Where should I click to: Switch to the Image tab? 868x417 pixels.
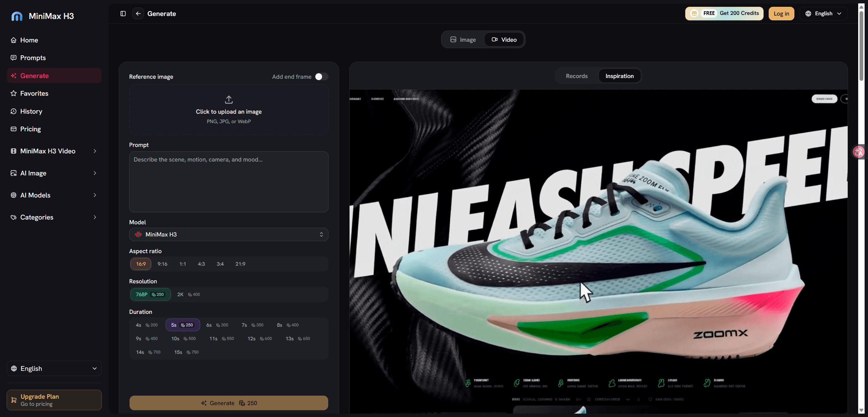[463, 40]
